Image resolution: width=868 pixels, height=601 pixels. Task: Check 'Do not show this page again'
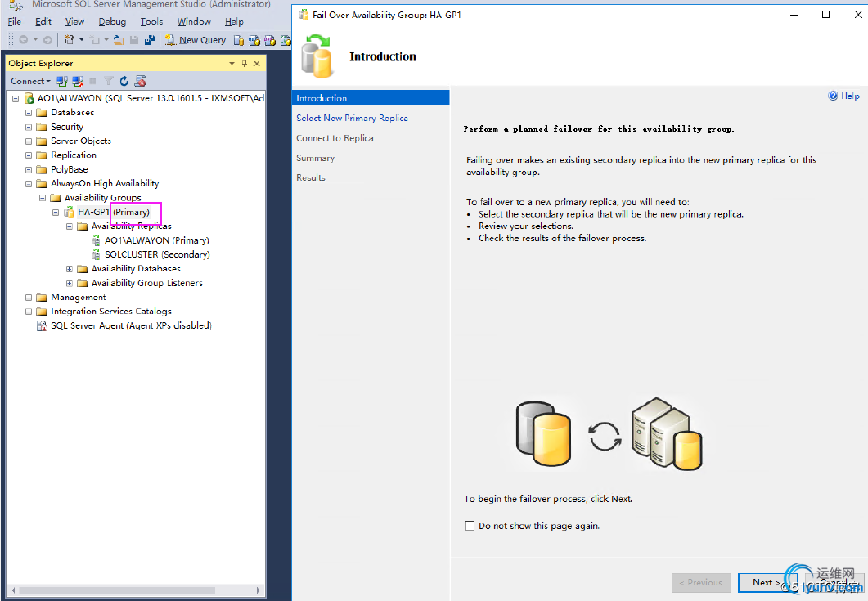470,526
